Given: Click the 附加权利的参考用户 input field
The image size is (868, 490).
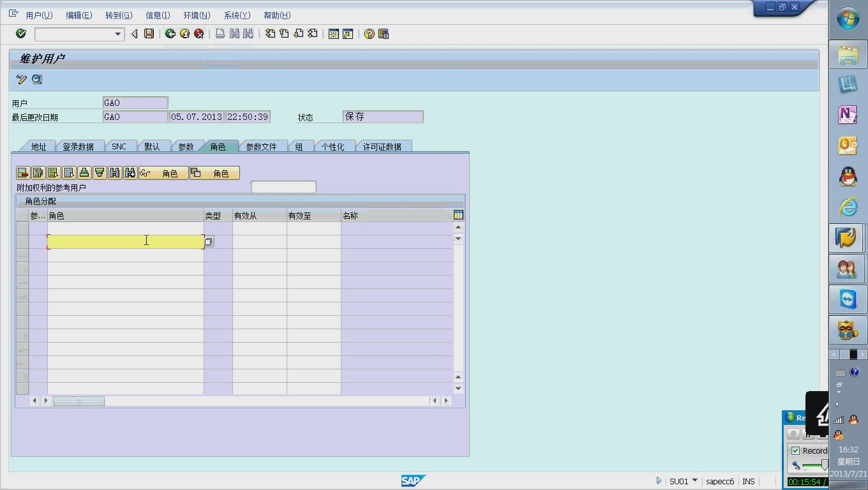Looking at the screenshot, I should [x=283, y=187].
